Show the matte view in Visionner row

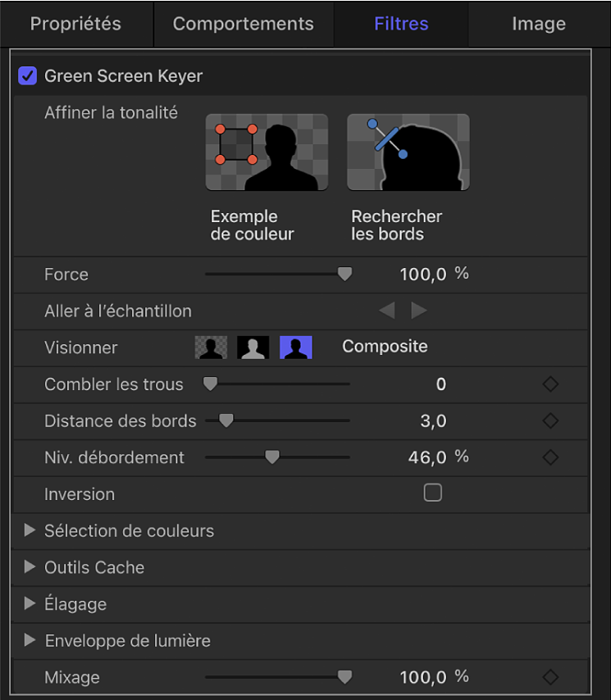pyautogui.click(x=253, y=347)
